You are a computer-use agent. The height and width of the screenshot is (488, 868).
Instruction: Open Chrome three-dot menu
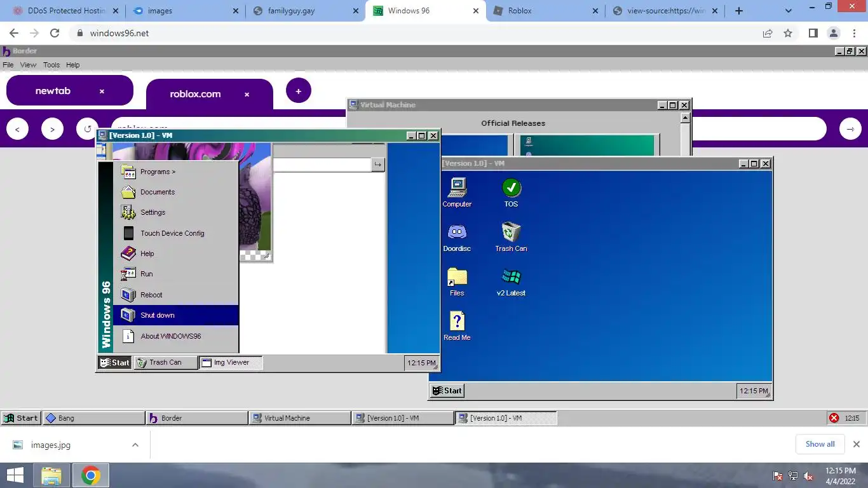853,33
